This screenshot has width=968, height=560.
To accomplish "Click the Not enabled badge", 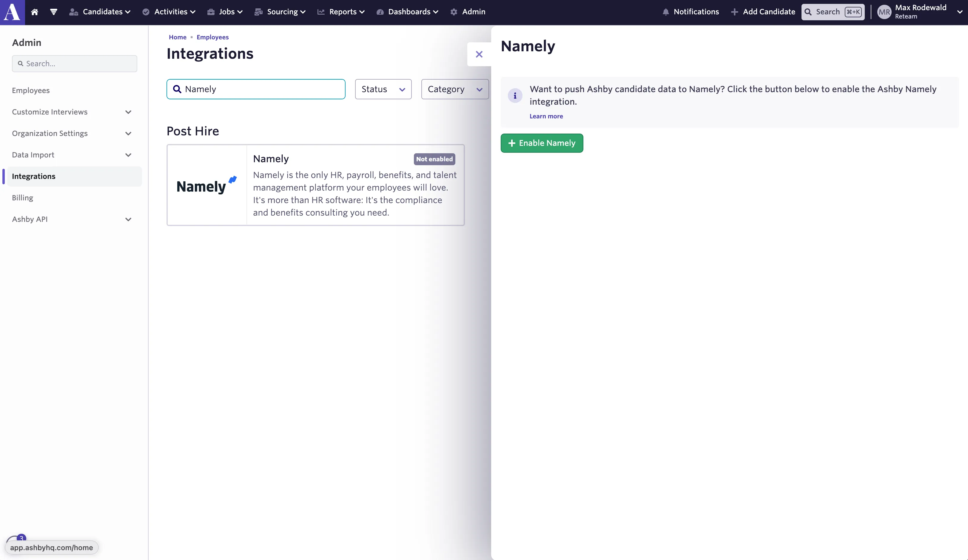I will click(x=434, y=159).
